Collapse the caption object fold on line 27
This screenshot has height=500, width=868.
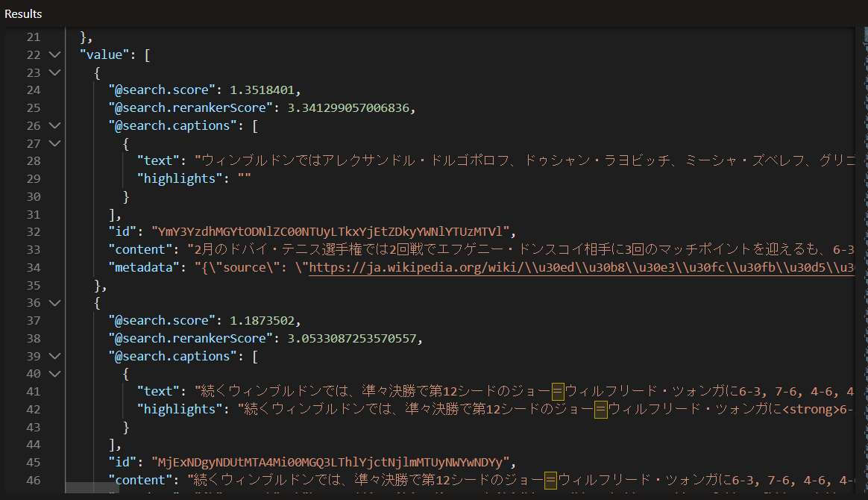[x=54, y=143]
